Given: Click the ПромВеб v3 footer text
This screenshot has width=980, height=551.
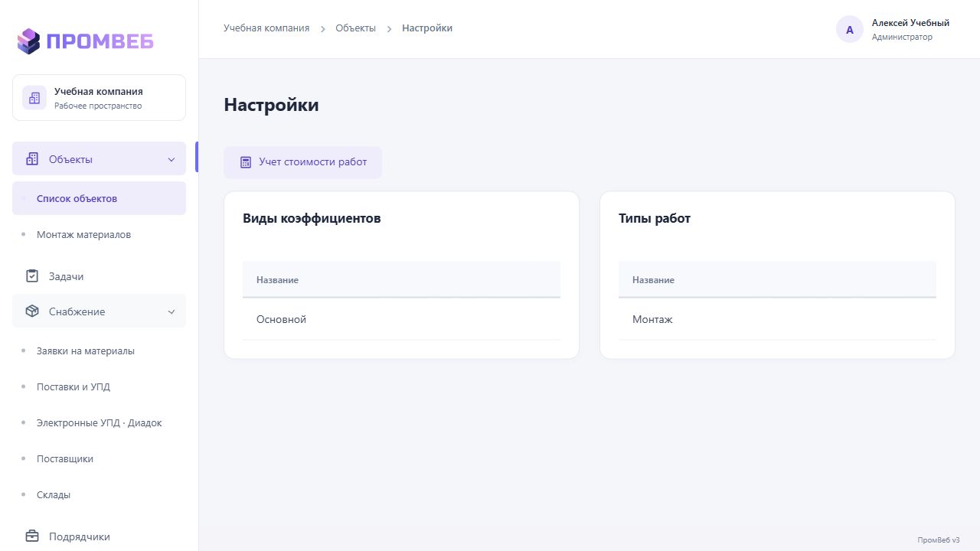Looking at the screenshot, I should pos(939,540).
